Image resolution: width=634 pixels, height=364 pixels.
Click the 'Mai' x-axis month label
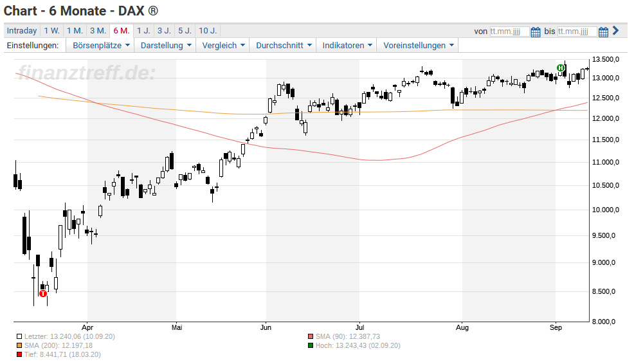point(177,327)
